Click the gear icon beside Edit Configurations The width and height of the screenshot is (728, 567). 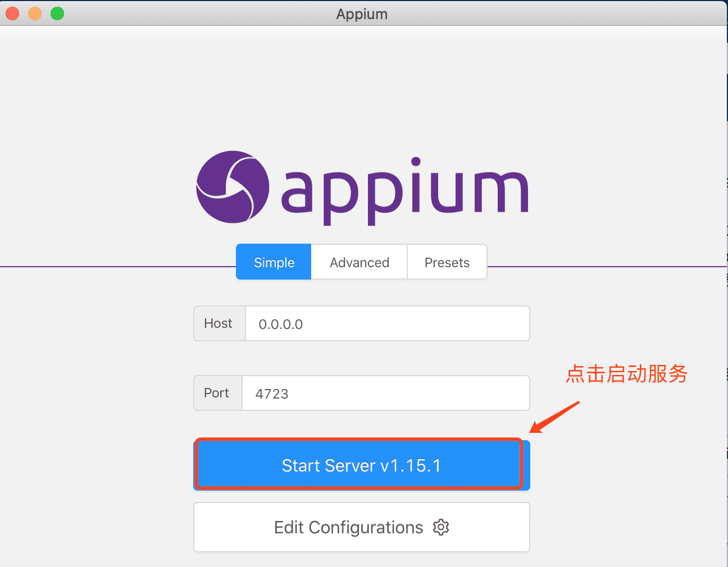[441, 527]
